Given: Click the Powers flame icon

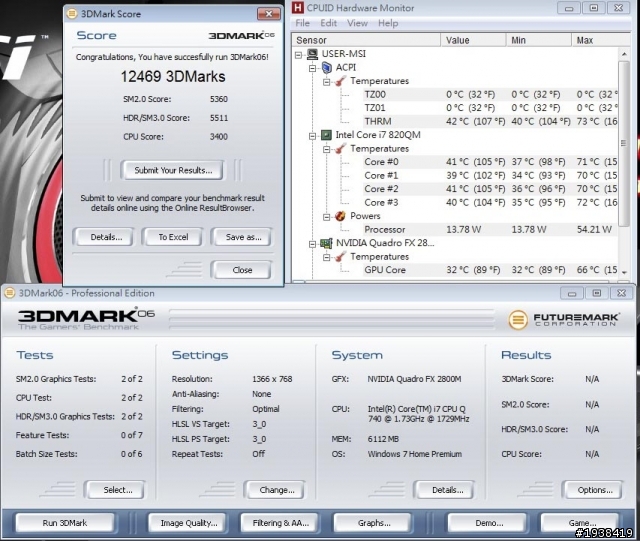Looking at the screenshot, I should 340,216.
